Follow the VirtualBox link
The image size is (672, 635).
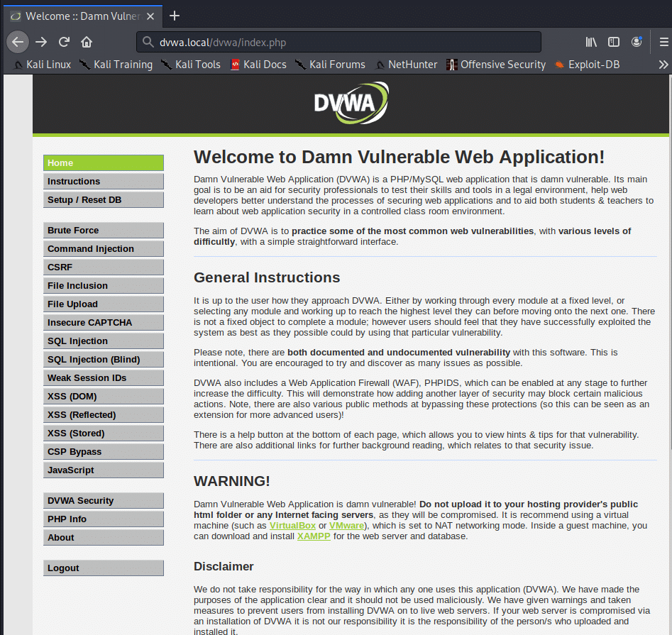point(292,526)
